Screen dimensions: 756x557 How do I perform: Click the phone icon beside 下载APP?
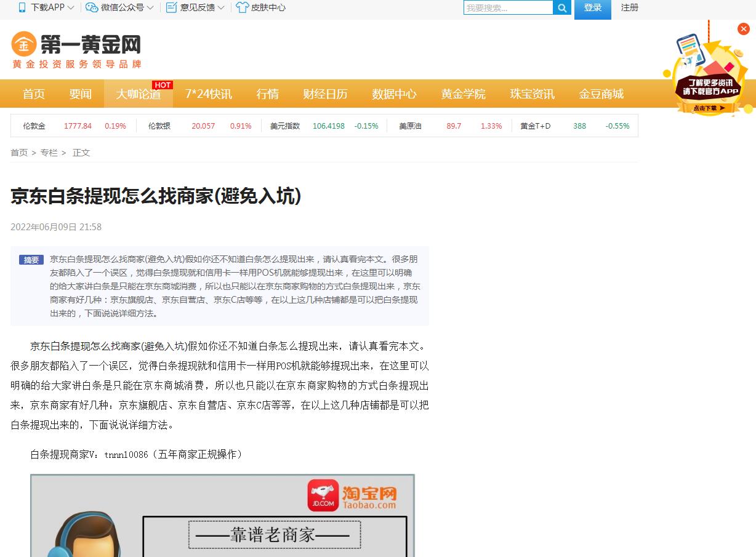pyautogui.click(x=23, y=7)
